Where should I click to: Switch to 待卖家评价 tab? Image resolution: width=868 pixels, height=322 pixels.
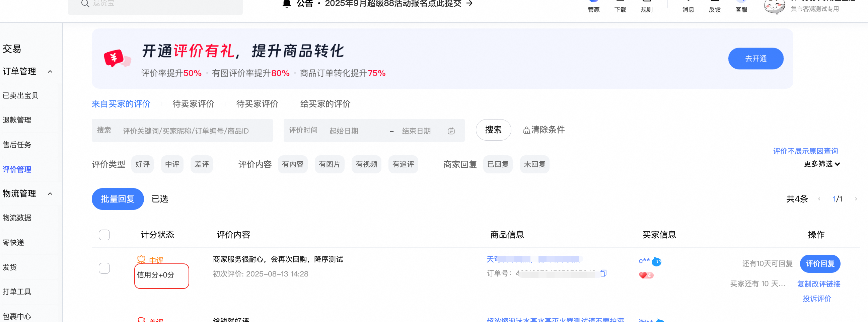coord(194,104)
